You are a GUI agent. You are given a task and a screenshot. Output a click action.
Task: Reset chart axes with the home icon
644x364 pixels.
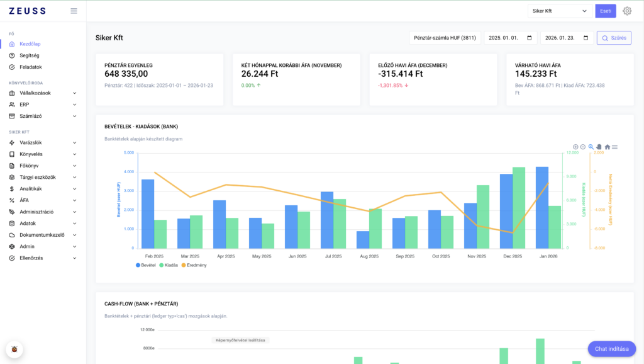point(608,147)
